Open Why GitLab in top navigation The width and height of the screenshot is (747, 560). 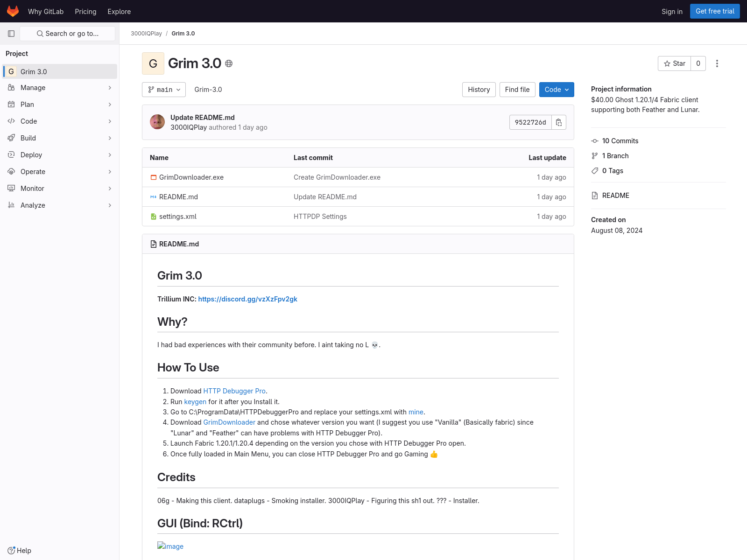click(46, 12)
